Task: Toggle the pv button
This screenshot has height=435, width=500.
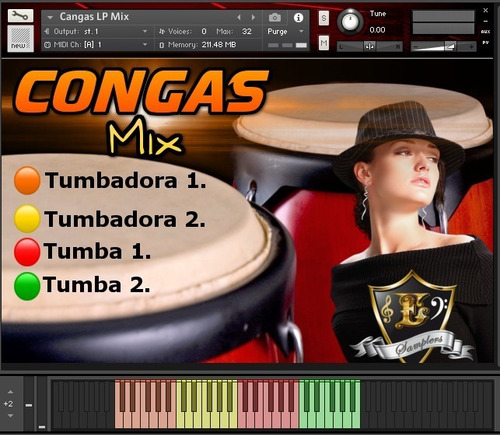Action: (x=486, y=43)
